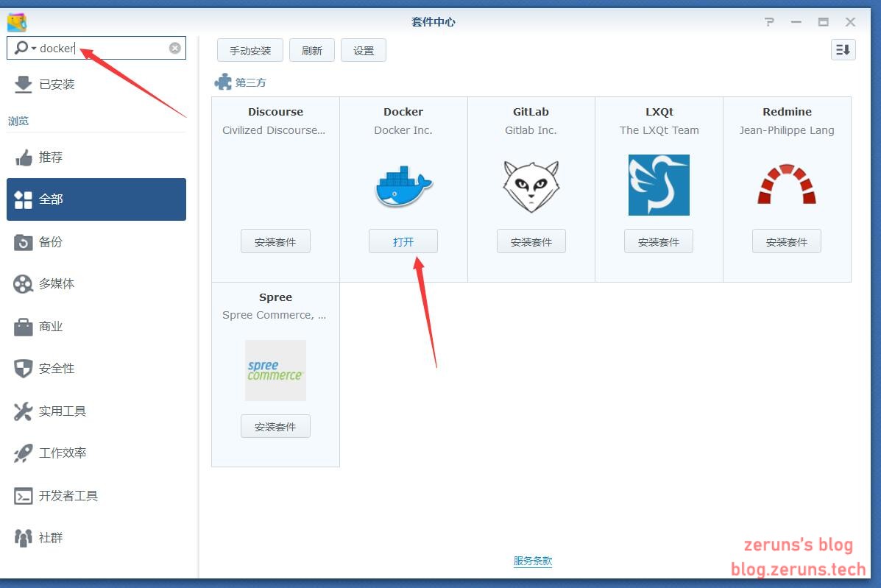Viewport: 881px width, 588px height.
Task: Click 安装套件 to install GitLab
Action: click(531, 241)
